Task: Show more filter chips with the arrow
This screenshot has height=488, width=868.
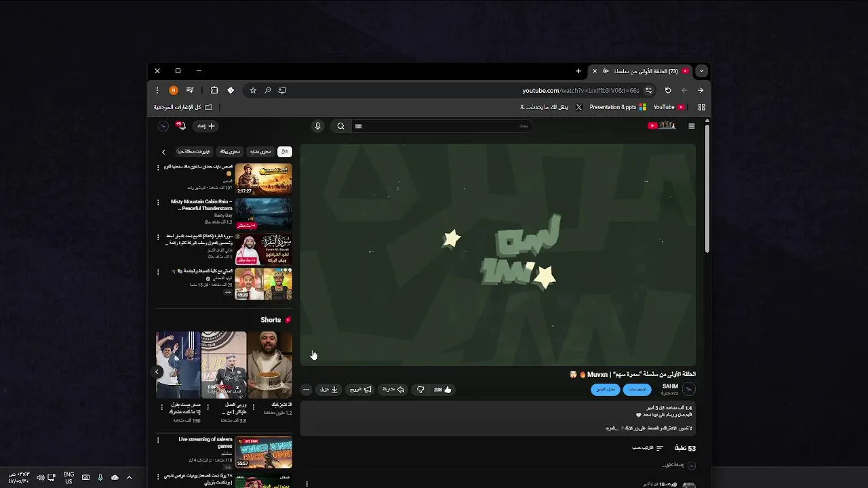Action: [163, 152]
